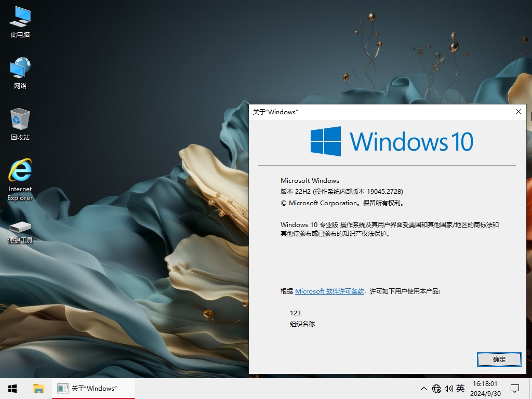Open File Explorer from the taskbar
Screen dimensions: 532x399
pos(38,389)
